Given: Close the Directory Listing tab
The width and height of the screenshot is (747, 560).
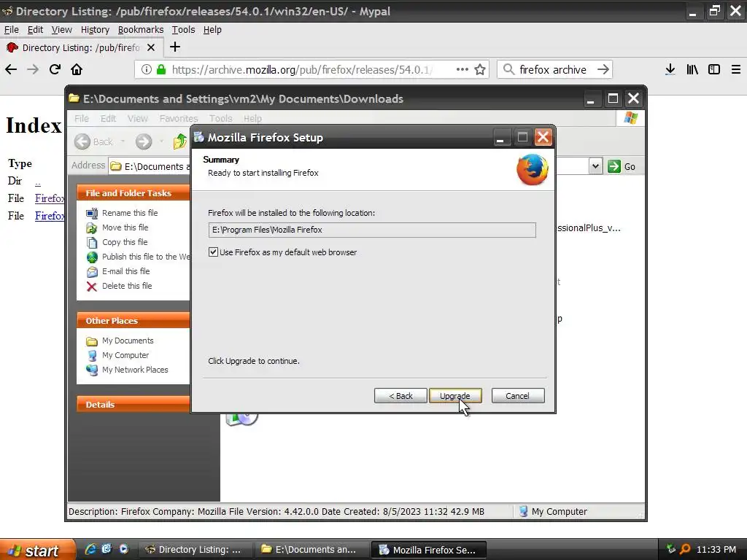Looking at the screenshot, I should click(151, 47).
